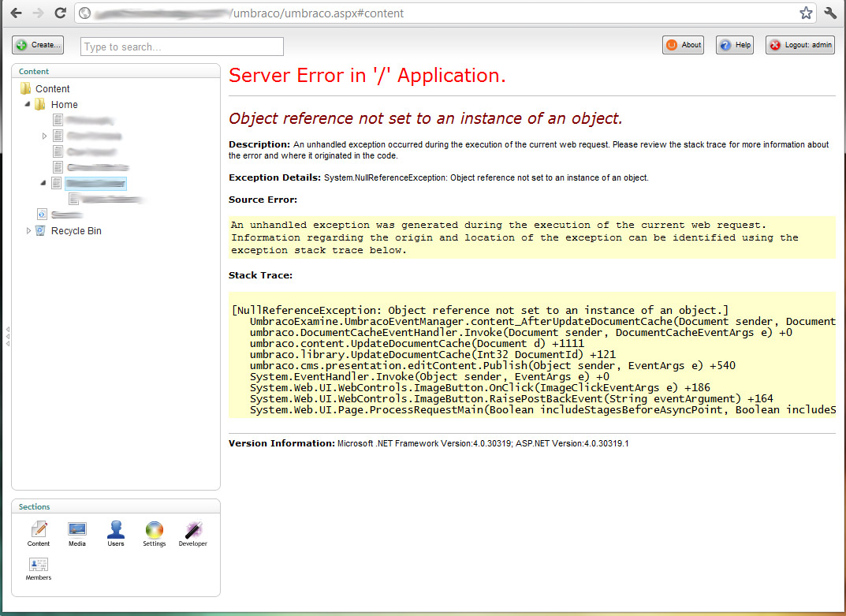Image resolution: width=846 pixels, height=616 pixels.
Task: Open the Users section
Action: pyautogui.click(x=115, y=534)
